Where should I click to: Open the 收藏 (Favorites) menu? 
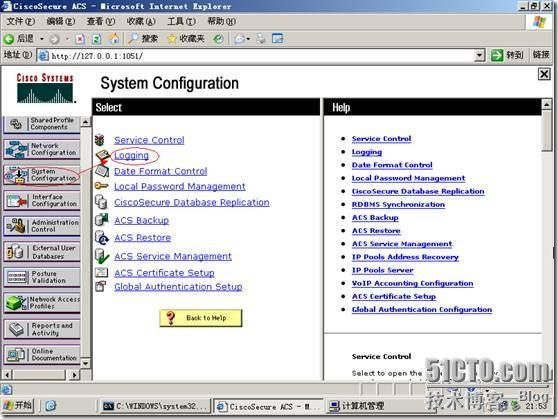pos(141,22)
